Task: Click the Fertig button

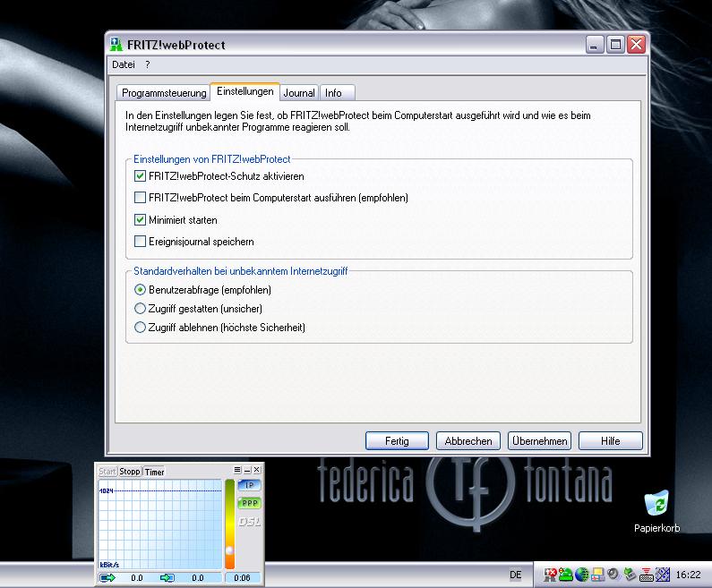Action: tap(397, 440)
